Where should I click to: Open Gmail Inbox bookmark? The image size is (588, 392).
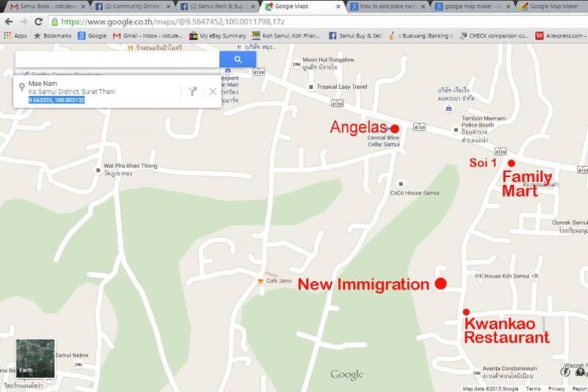(x=148, y=35)
